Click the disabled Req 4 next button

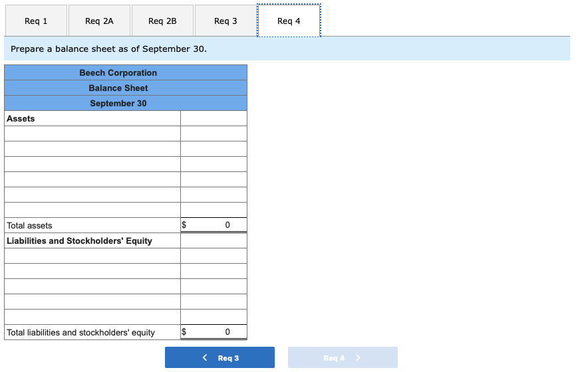point(343,357)
